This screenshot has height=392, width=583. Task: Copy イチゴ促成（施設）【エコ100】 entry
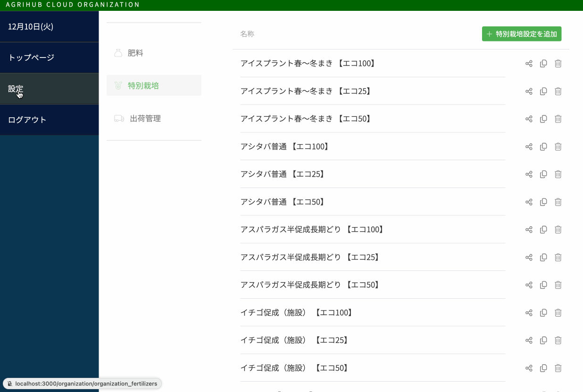click(x=543, y=313)
